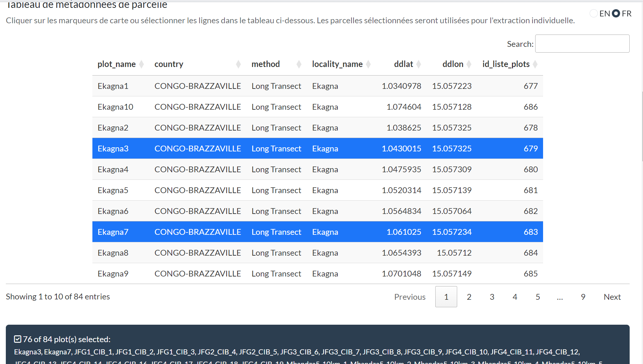Sort table by plot_name column arrows

(141, 64)
